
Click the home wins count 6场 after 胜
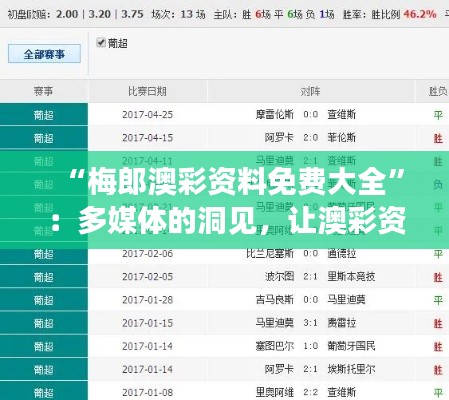(263, 14)
